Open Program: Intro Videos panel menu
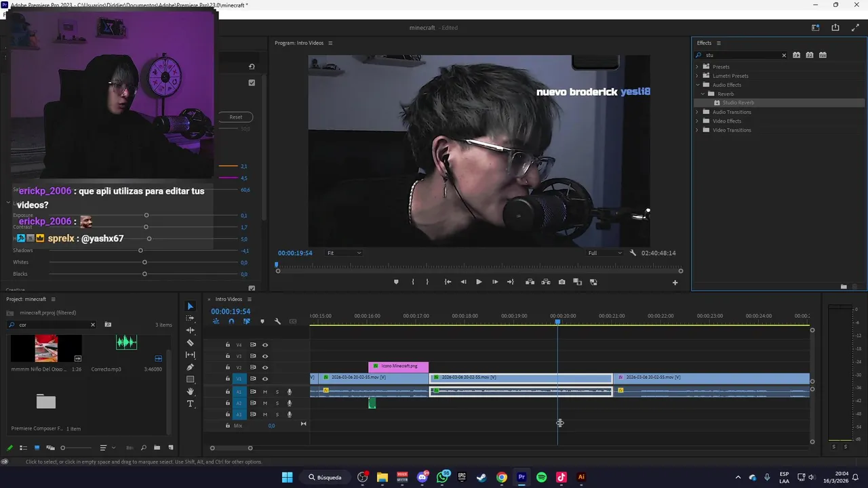868x488 pixels. pos(330,43)
